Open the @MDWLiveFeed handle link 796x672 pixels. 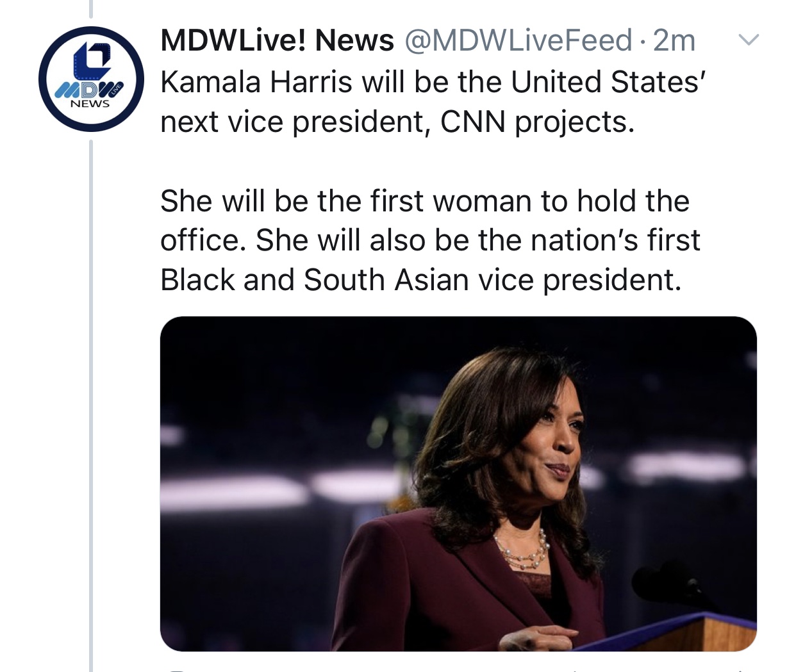click(518, 40)
